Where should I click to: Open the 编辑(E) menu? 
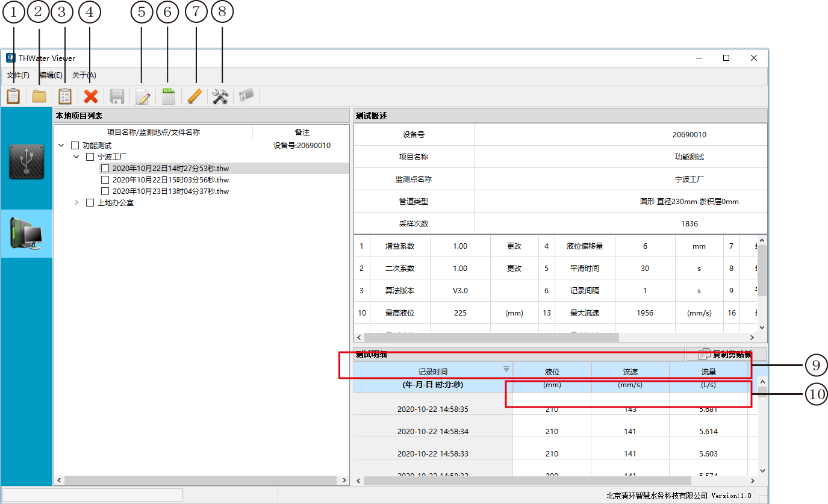pyautogui.click(x=51, y=75)
